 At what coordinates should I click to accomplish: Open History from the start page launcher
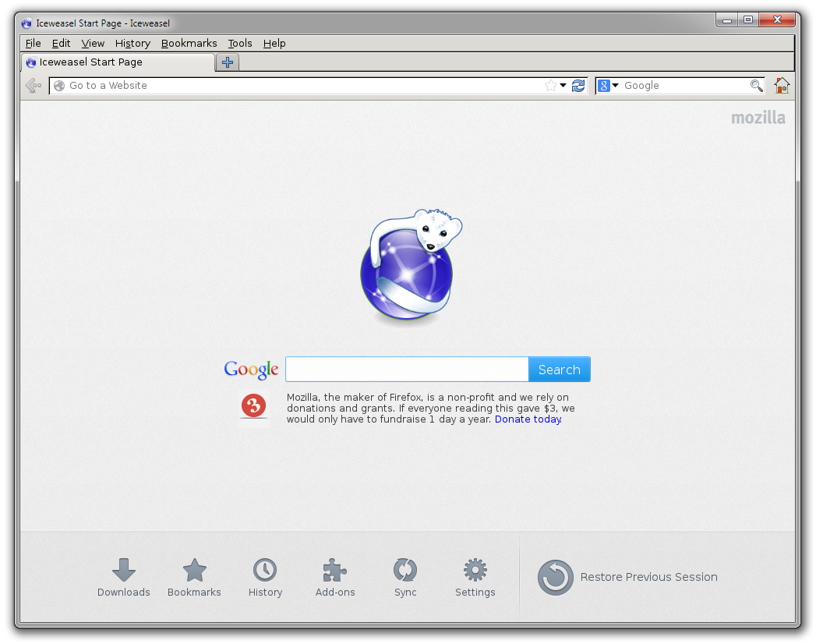pos(265,578)
